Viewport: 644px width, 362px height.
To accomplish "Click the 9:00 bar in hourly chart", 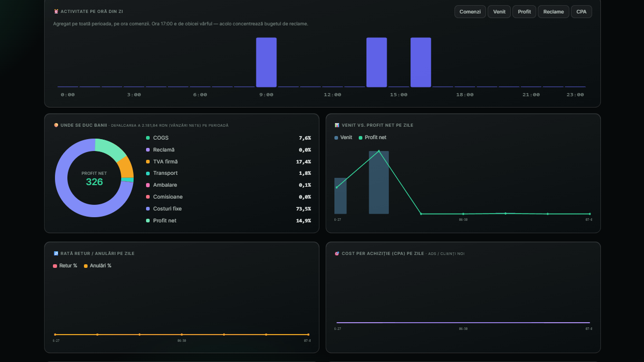I will pos(266,62).
